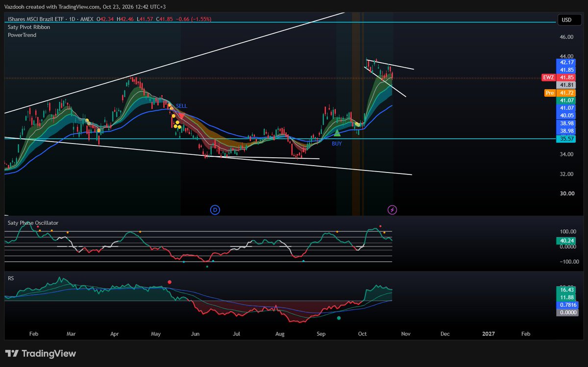Viewport: 588px width, 367px height.
Task: Click the open value O42.34
Action: (106, 19)
